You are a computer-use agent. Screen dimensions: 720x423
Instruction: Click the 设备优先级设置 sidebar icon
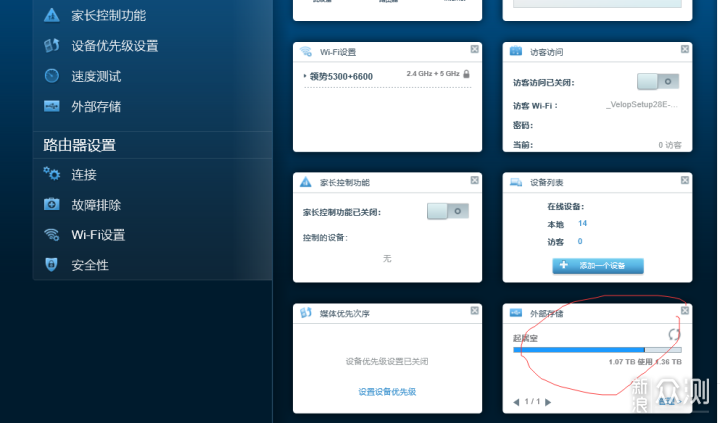tap(51, 45)
